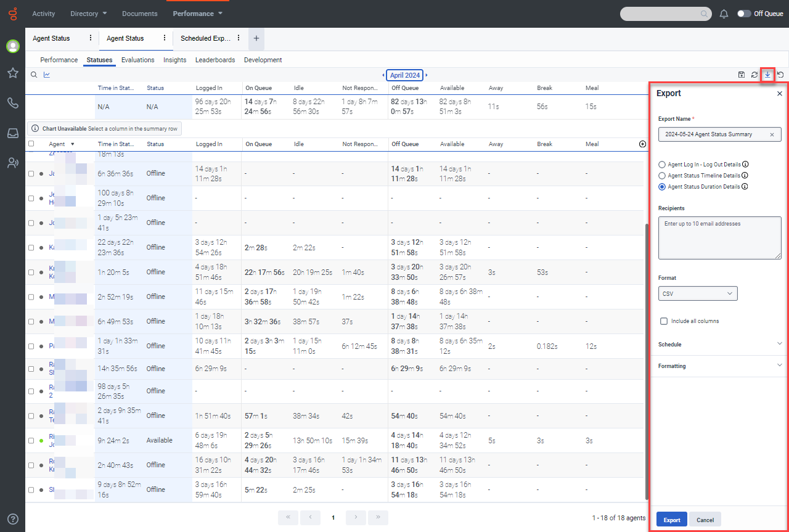Toggle the Off Queue switch

tap(744, 14)
